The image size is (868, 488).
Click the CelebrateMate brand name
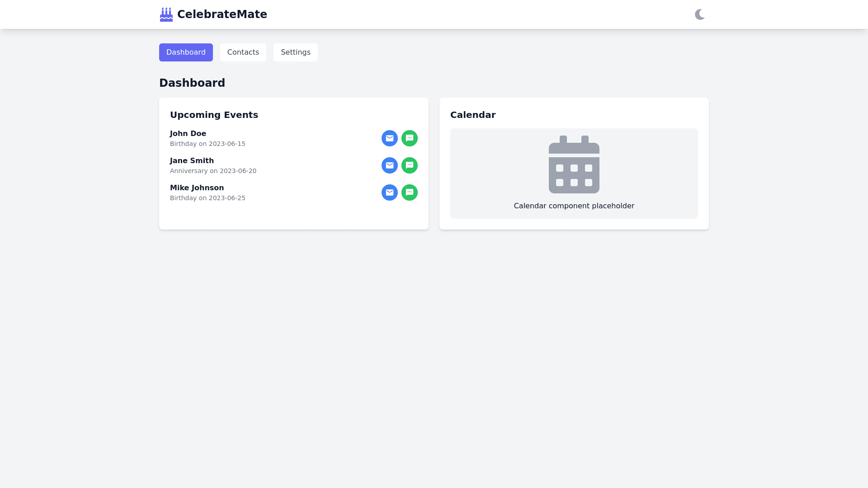click(x=222, y=14)
